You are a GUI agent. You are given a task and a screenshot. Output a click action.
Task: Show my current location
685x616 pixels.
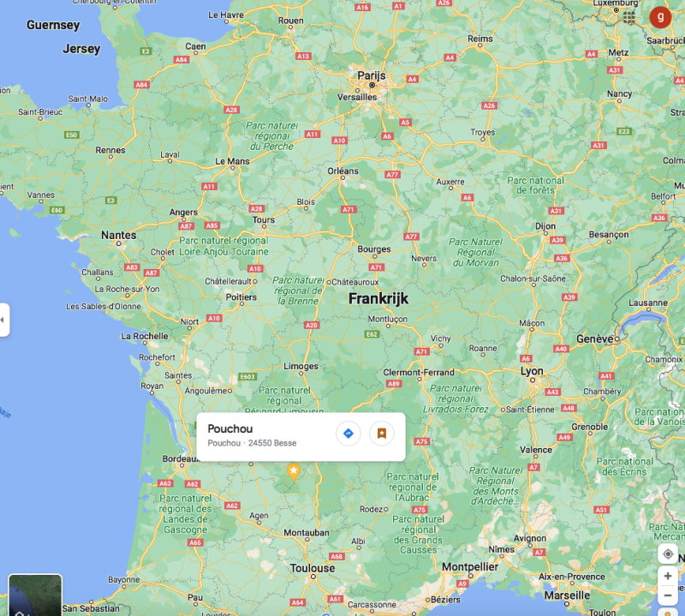pyautogui.click(x=668, y=554)
